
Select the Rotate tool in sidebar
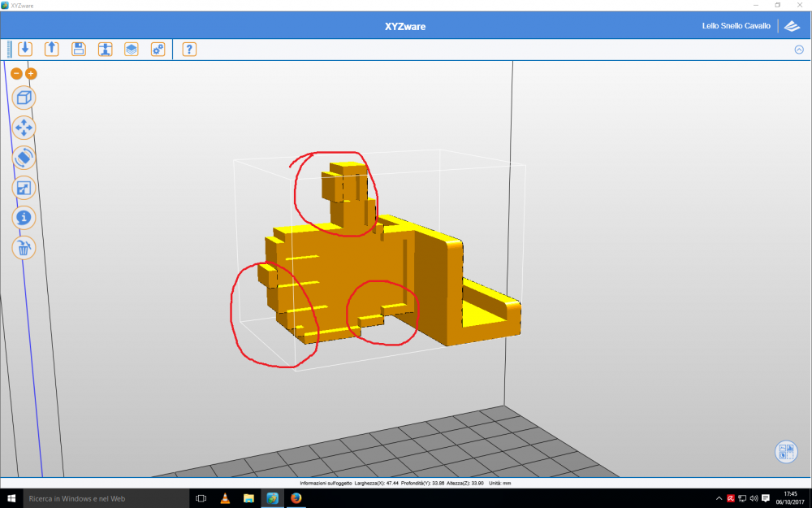[24, 158]
